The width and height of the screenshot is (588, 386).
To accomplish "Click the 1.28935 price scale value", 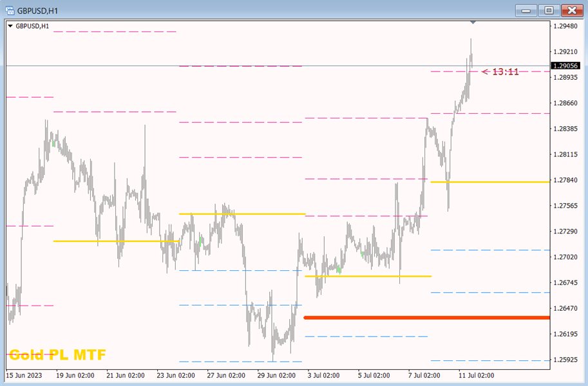I will (x=565, y=77).
